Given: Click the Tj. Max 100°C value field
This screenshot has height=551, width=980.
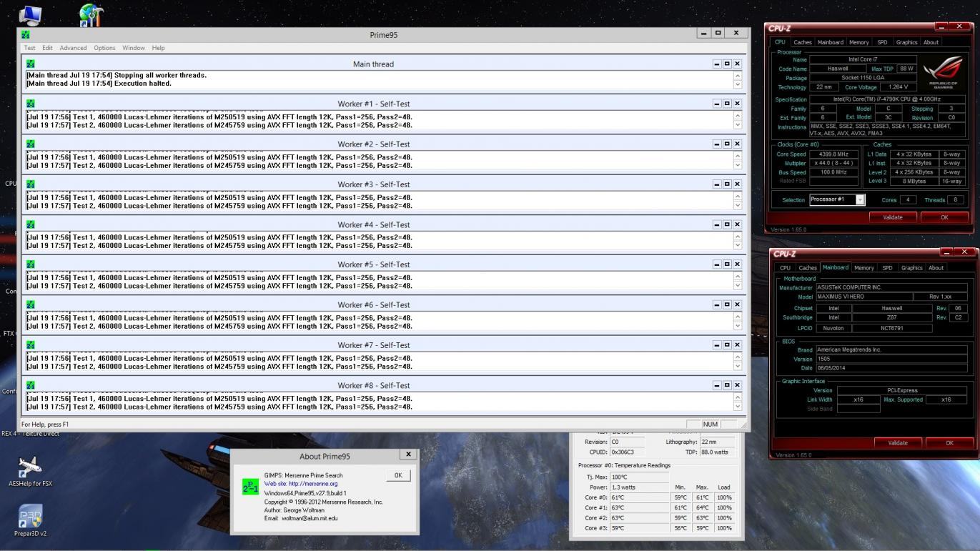Looking at the screenshot, I should pyautogui.click(x=640, y=477).
